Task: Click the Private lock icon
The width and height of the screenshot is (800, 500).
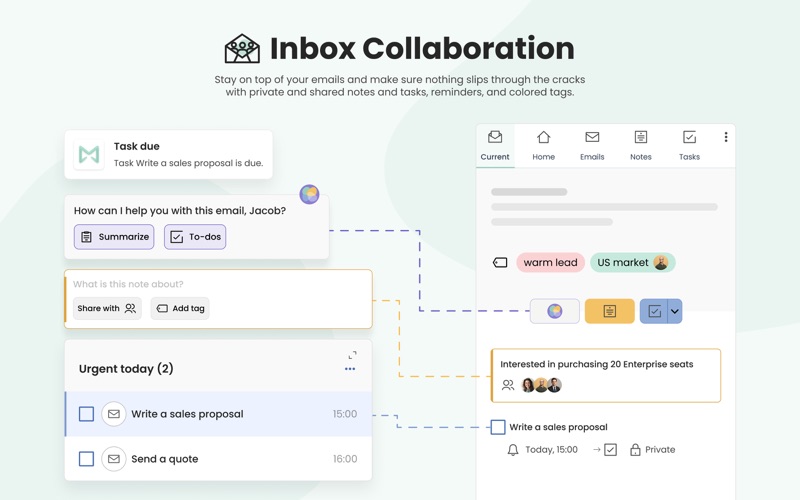Action: click(635, 449)
